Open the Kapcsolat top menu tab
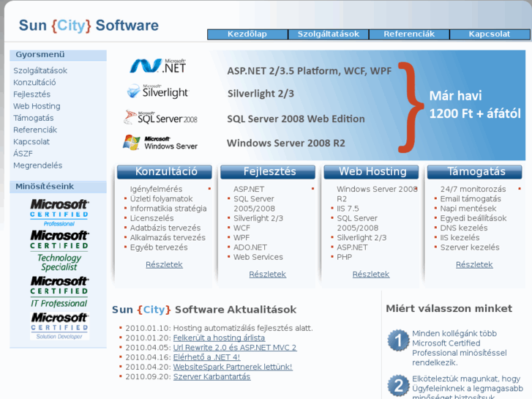Screen dimensions: 532x399 490,34
